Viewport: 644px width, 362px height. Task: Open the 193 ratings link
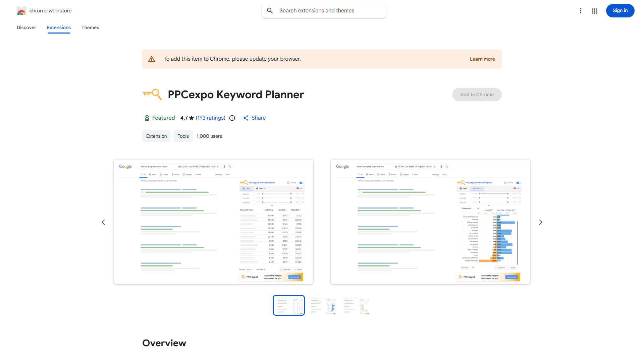pyautogui.click(x=211, y=118)
